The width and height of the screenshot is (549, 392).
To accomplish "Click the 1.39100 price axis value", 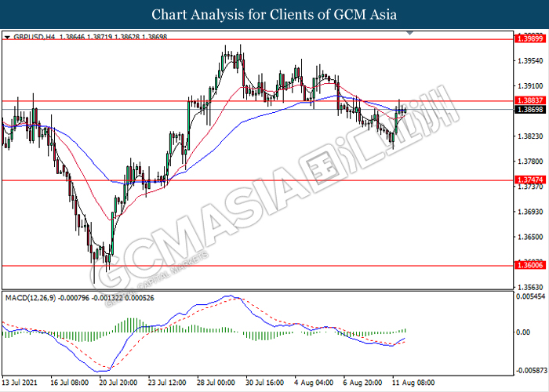I will point(530,86).
